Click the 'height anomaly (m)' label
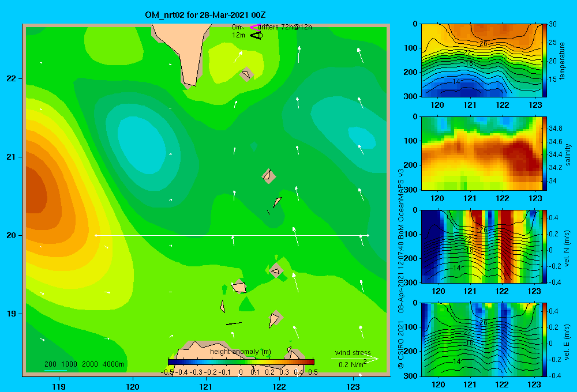577x392 pixels. (x=241, y=352)
